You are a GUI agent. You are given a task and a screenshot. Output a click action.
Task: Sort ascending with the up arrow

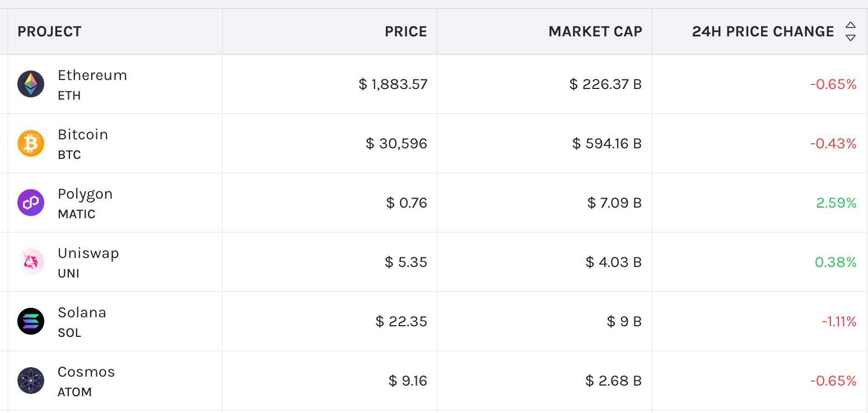pos(851,26)
